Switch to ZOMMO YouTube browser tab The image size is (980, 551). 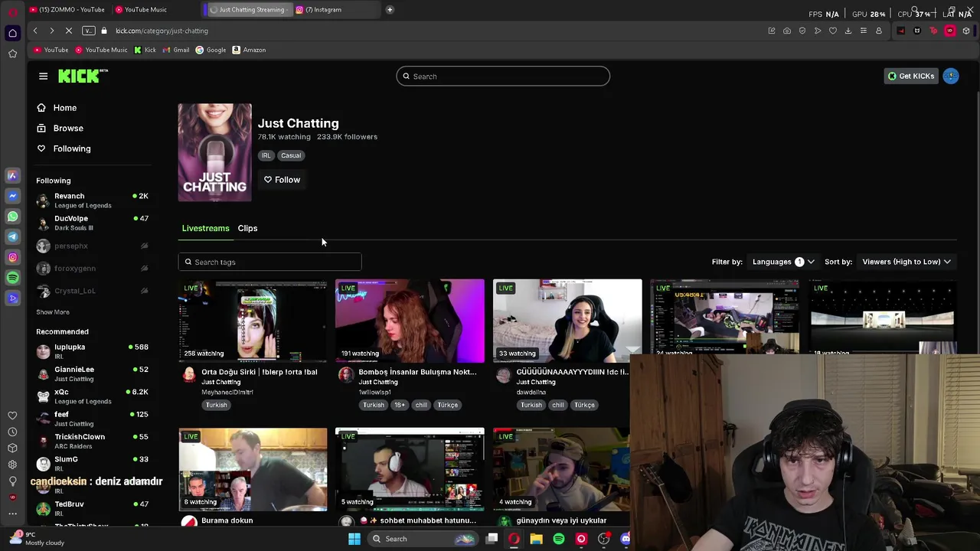click(67, 9)
